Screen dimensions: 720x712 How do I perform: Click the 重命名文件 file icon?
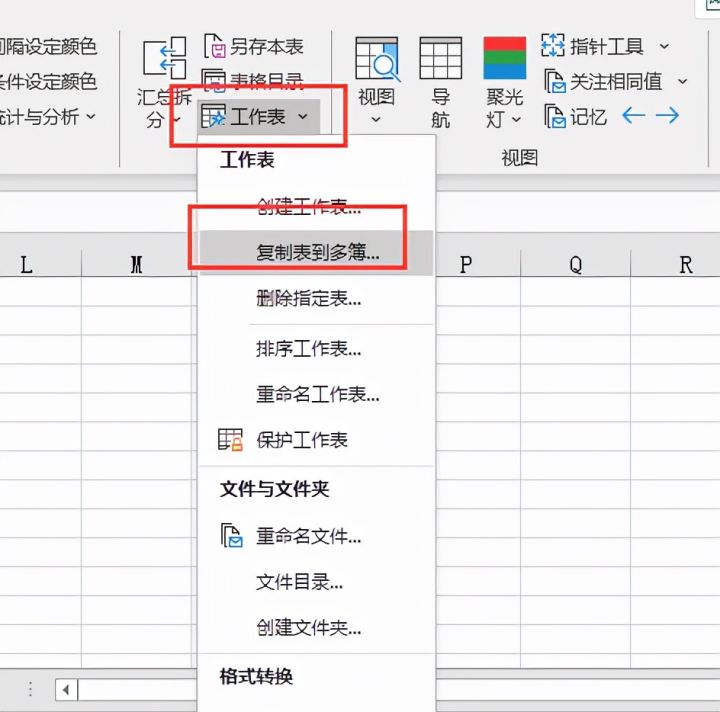231,536
